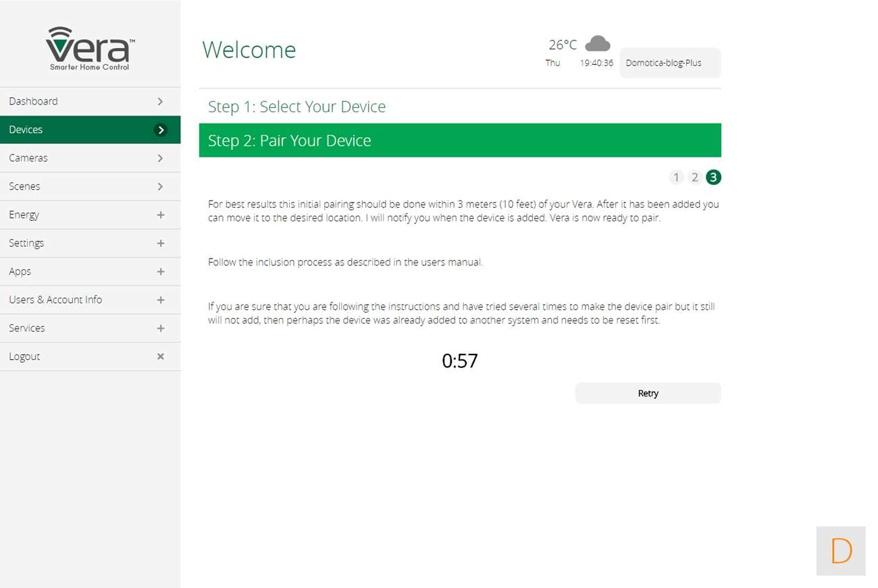The height and width of the screenshot is (588, 878).
Task: Select pairing step 3 indicator
Action: click(714, 178)
